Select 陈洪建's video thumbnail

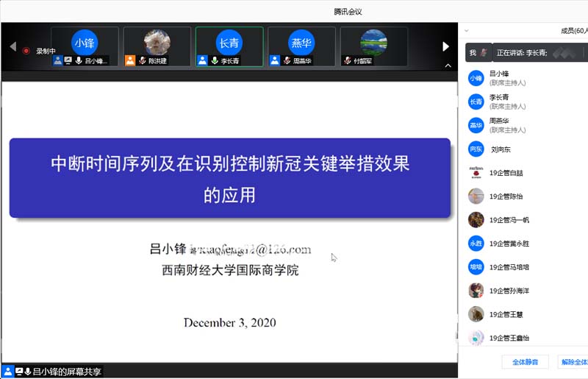(157, 46)
